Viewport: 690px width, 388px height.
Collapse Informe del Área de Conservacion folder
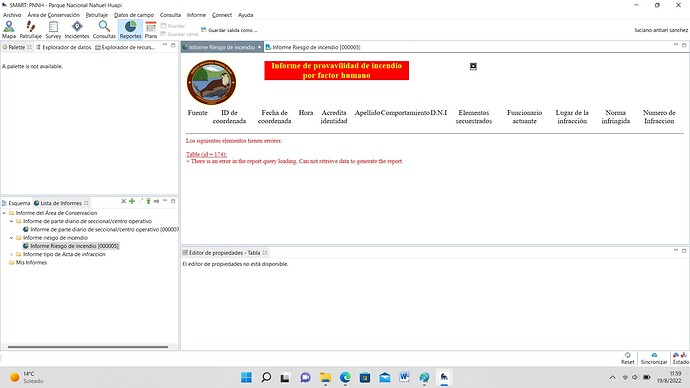coord(4,213)
